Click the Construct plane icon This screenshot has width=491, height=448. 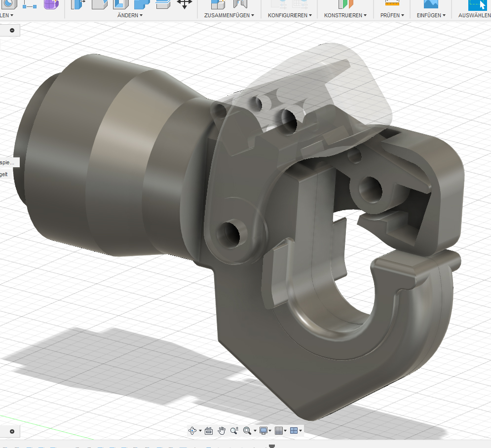pyautogui.click(x=345, y=4)
